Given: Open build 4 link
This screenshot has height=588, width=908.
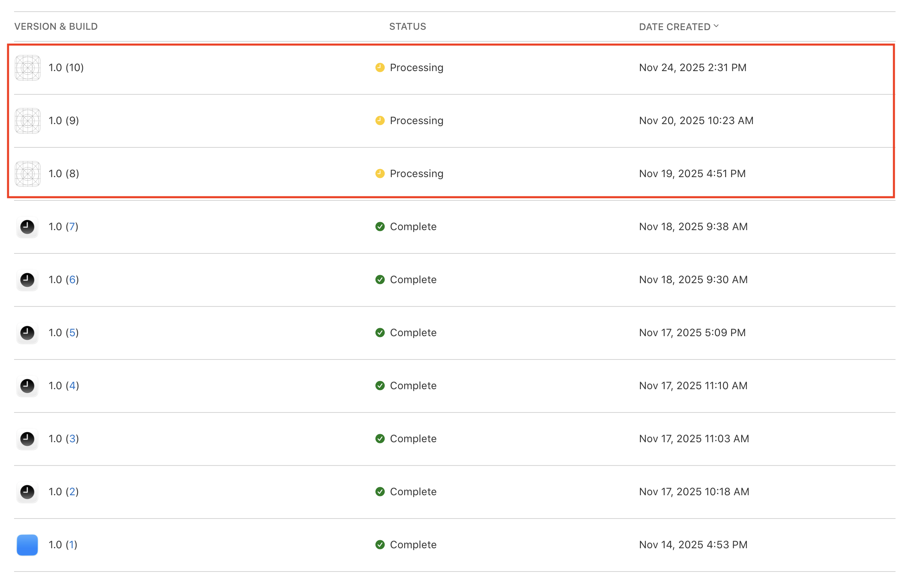Looking at the screenshot, I should (x=72, y=386).
